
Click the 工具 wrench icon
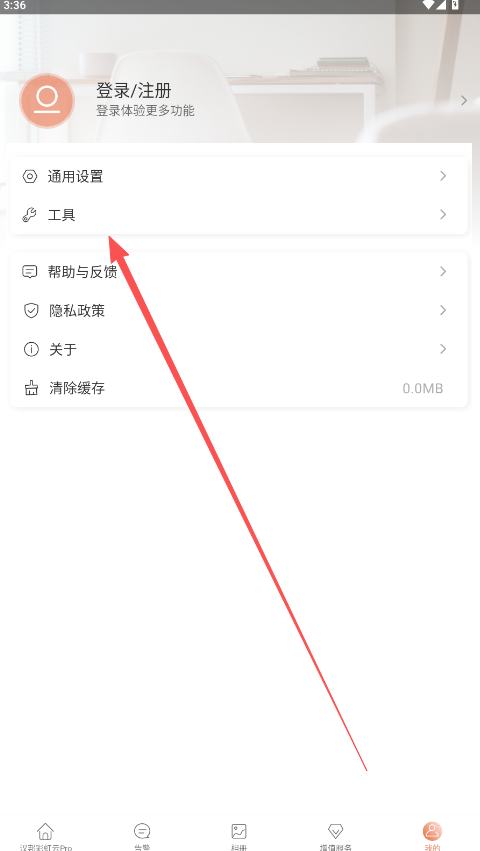(30, 215)
